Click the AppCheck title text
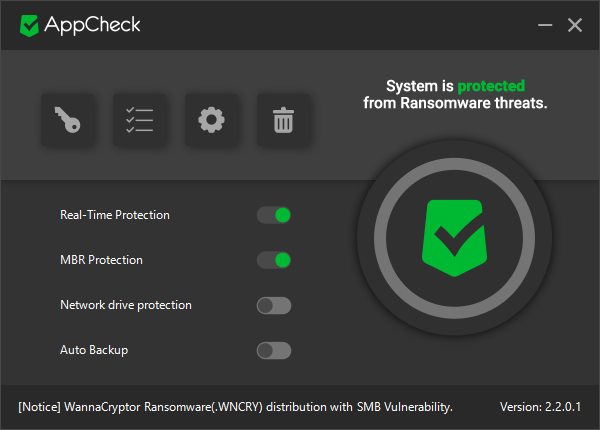The height and width of the screenshot is (430, 600). pyautogui.click(x=90, y=25)
